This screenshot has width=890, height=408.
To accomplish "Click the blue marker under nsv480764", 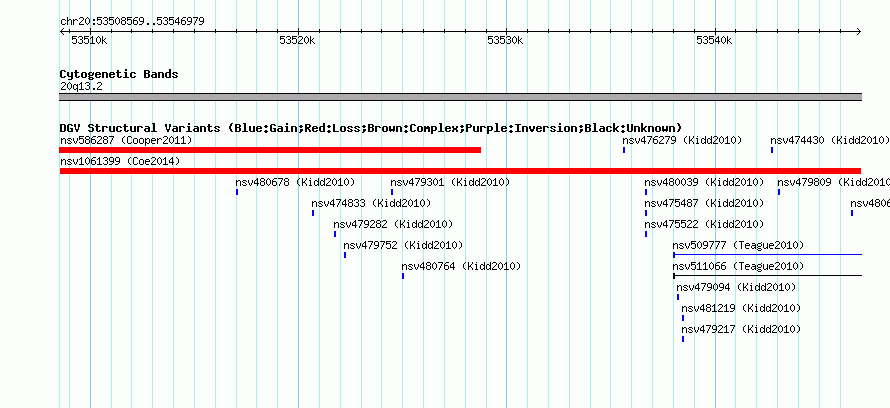I will [403, 276].
